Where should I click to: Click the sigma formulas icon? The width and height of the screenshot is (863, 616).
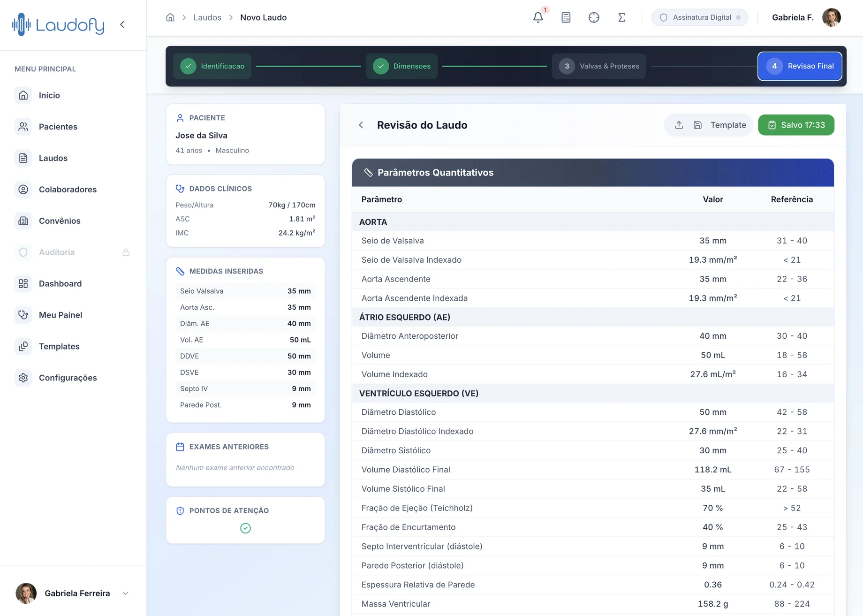(x=621, y=17)
